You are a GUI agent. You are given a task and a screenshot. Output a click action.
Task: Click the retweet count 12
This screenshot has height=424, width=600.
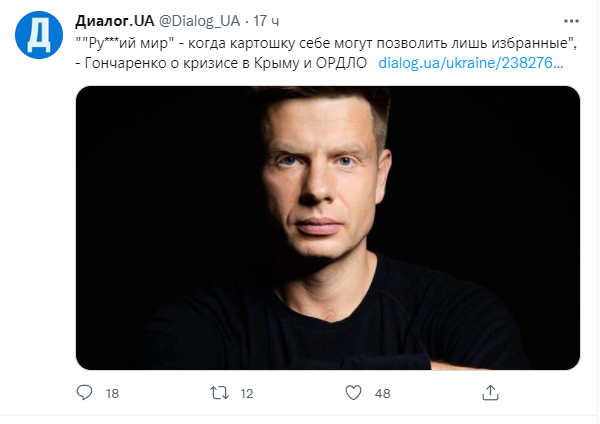point(247,394)
